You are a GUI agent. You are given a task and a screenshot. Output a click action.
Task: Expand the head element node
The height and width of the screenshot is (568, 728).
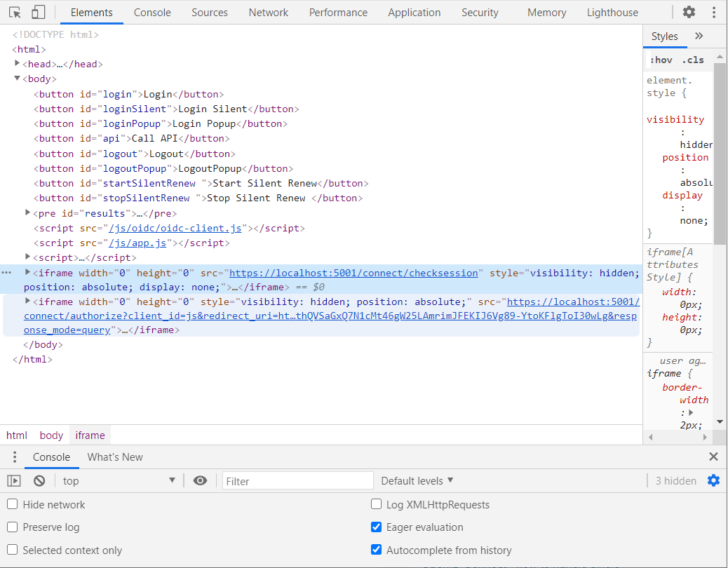coord(17,63)
